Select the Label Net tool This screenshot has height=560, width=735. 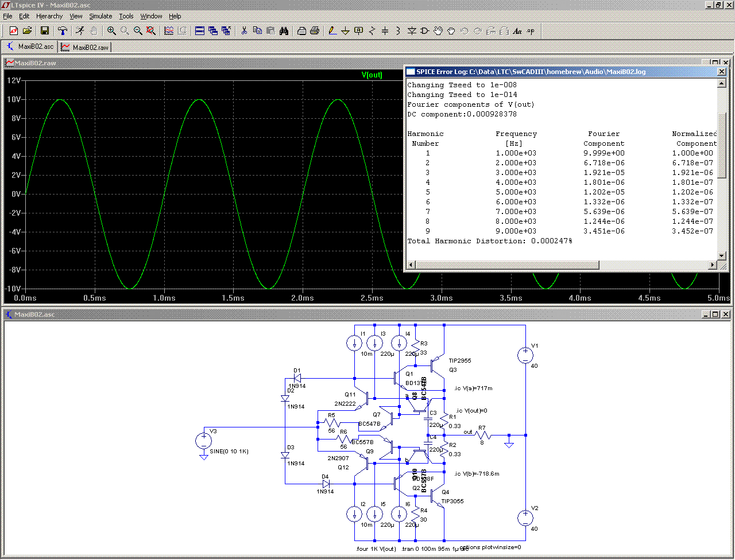pos(359,31)
